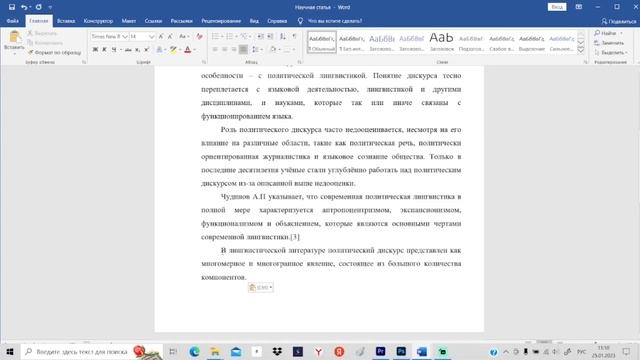This screenshot has height=360, width=640.
Task: Click the Вход sign-in button
Action: click(x=557, y=7)
